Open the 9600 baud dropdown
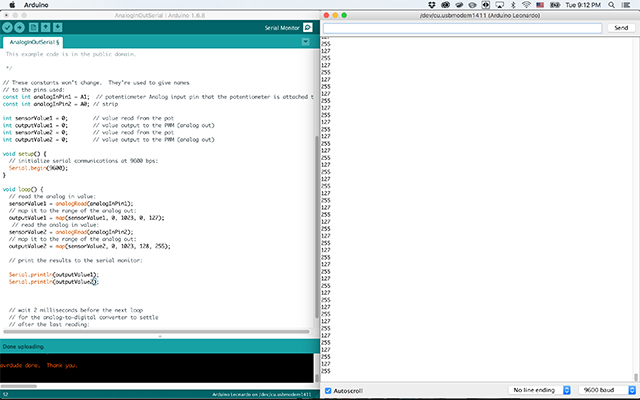 coord(607,390)
